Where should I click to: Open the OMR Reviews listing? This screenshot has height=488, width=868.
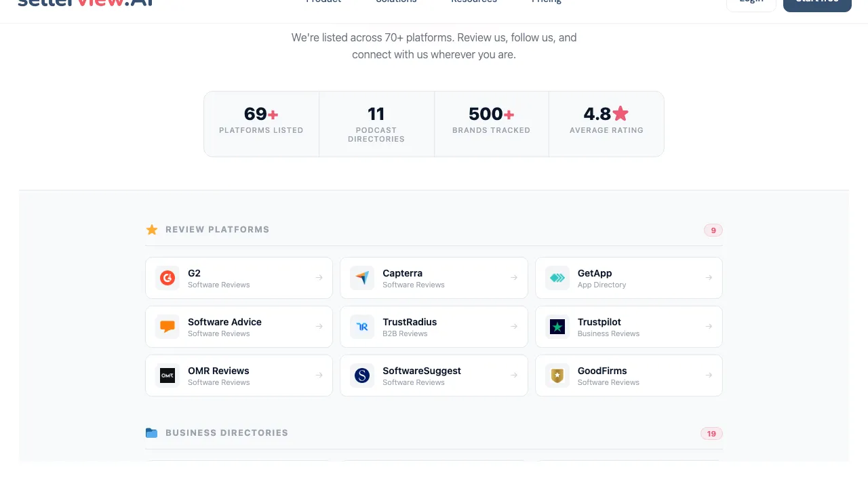[x=239, y=375]
